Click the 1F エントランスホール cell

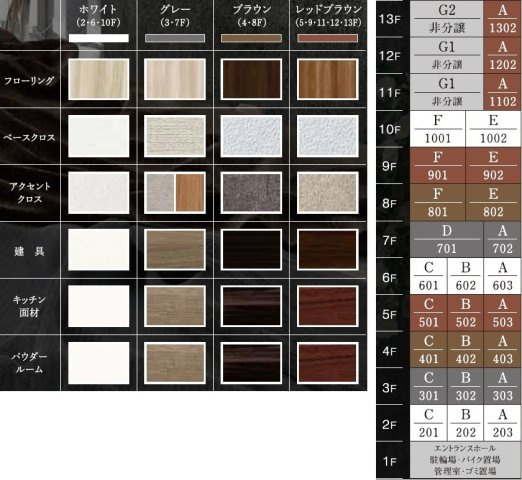(x=465, y=460)
